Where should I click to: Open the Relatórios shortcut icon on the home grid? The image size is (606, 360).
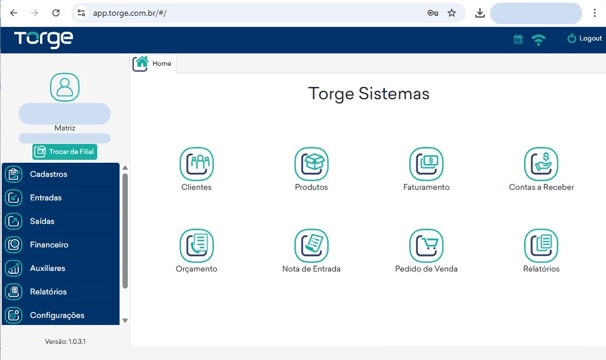[541, 246]
